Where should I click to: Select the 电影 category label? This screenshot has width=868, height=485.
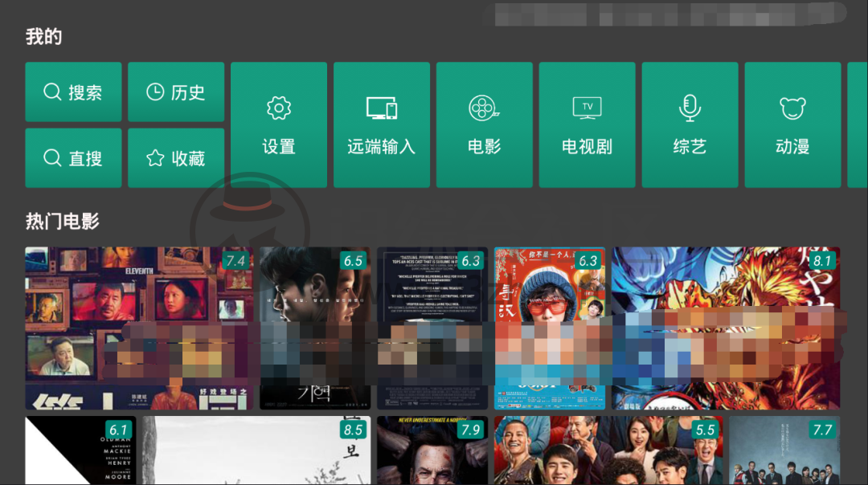coord(484,147)
